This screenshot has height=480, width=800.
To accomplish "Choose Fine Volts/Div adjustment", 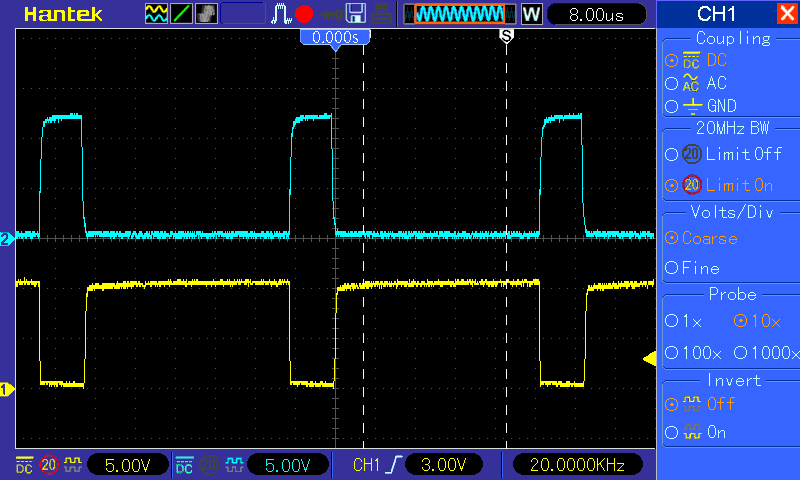I will click(692, 268).
